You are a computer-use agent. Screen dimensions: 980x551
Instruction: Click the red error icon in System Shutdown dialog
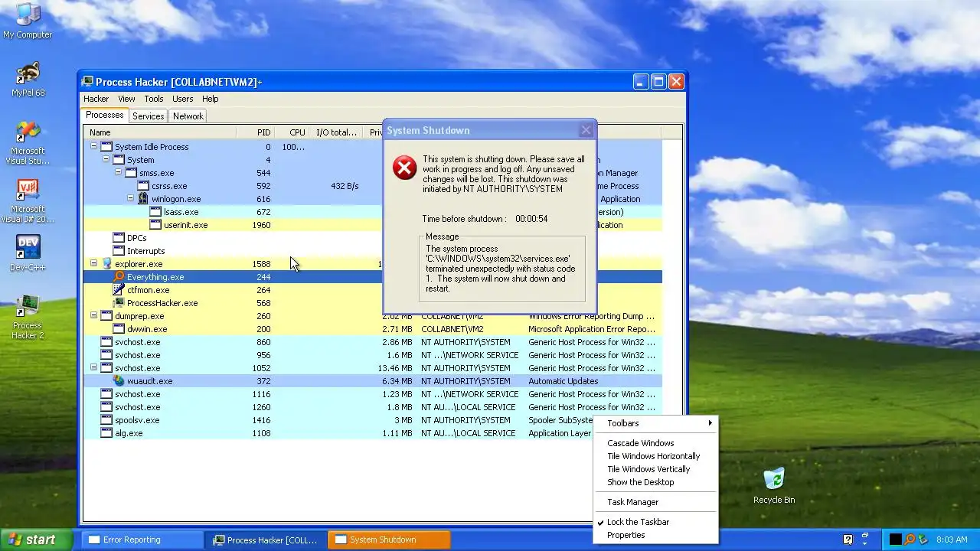pos(404,167)
